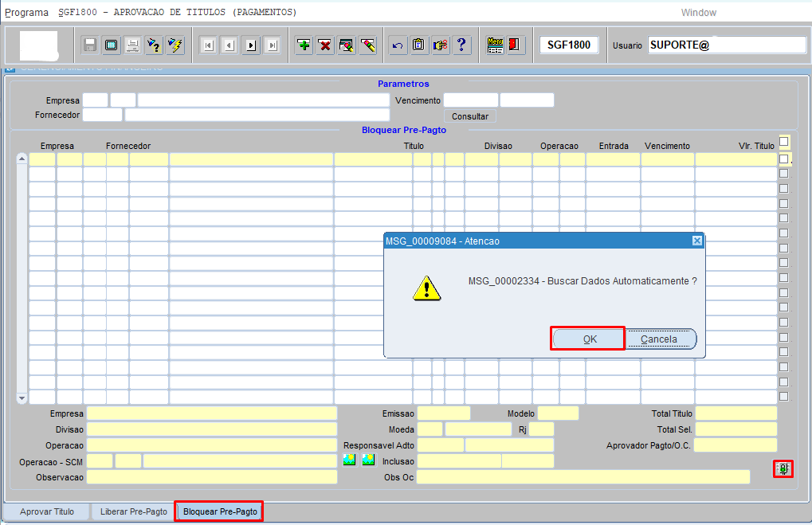This screenshot has width=812, height=525.
Task: Go to next record using toolbar arrow
Action: (x=251, y=45)
